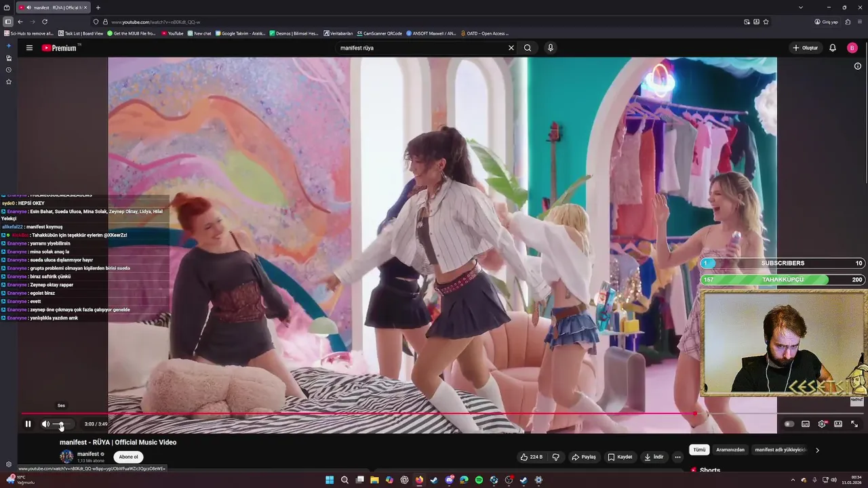Open Windows Start menu

(x=330, y=480)
